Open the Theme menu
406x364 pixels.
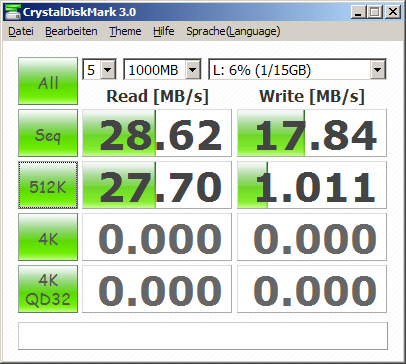tap(125, 31)
